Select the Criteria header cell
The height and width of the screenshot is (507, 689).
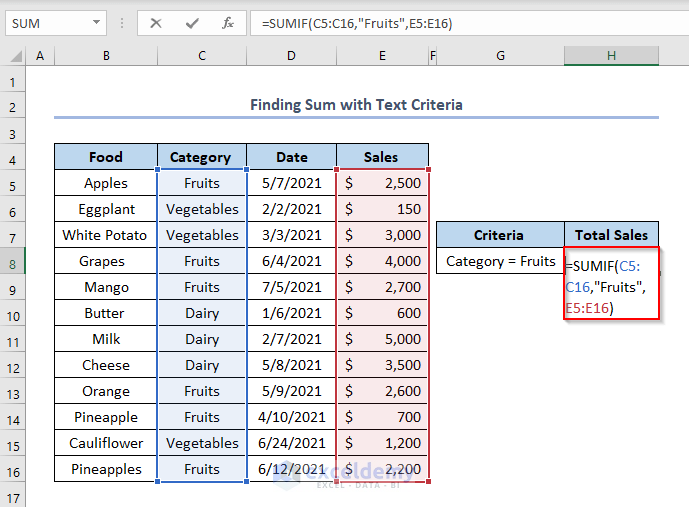coord(499,235)
